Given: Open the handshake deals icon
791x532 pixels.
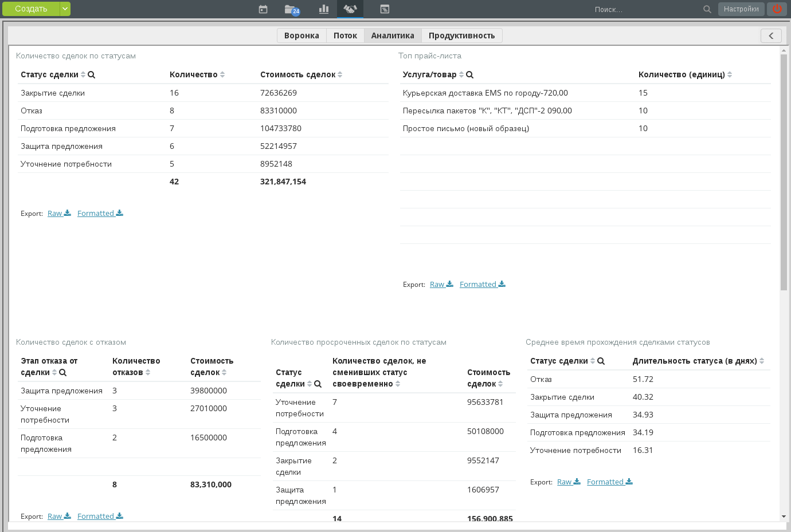Looking at the screenshot, I should click(x=350, y=9).
